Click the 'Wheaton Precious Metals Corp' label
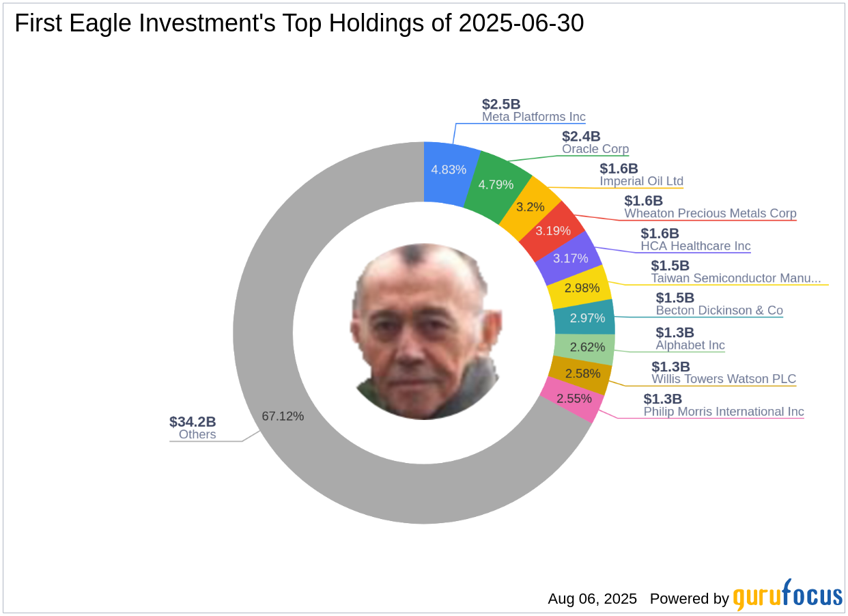Viewport: 848px width, 616px height. 710,213
